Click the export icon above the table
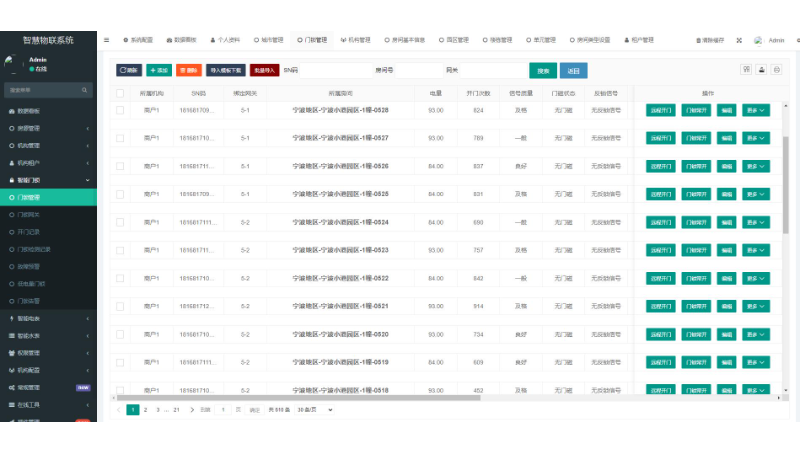This screenshot has height=453, width=800. (x=762, y=70)
